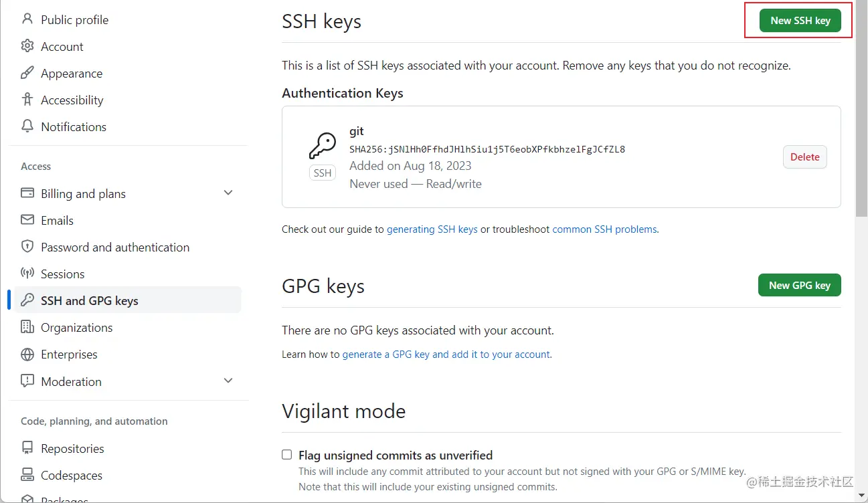The width and height of the screenshot is (868, 503).
Task: Click the Public profile person icon
Action: point(27,19)
